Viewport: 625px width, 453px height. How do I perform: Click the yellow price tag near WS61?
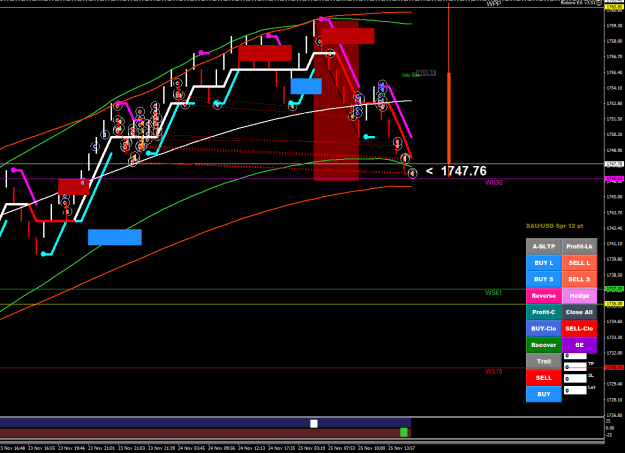point(614,304)
